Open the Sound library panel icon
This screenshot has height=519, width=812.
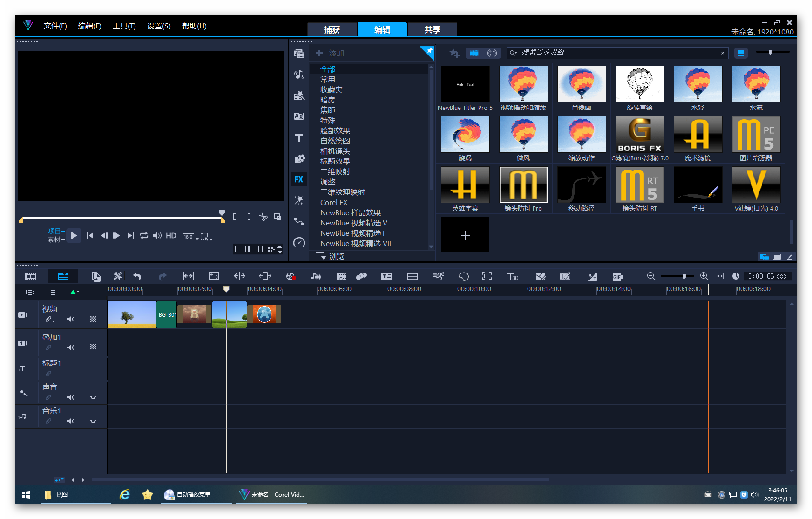pyautogui.click(x=299, y=75)
